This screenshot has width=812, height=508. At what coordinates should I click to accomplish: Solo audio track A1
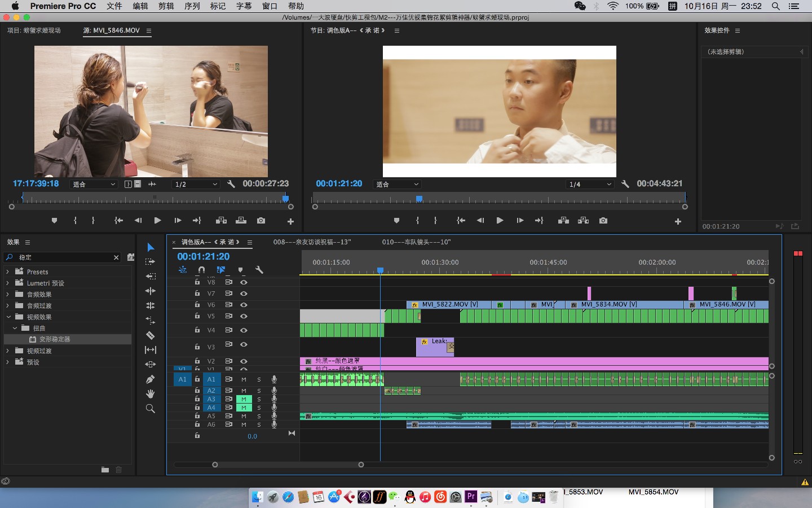tap(259, 379)
